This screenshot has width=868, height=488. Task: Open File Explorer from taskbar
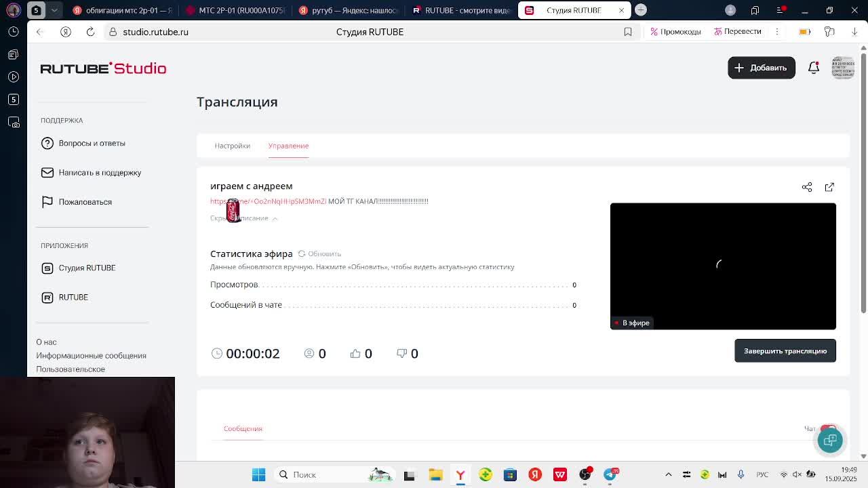coord(435,474)
